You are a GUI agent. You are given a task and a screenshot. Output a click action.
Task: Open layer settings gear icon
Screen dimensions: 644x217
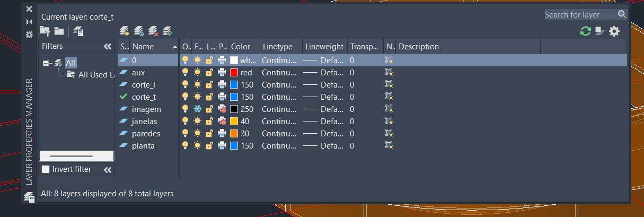coord(614,31)
